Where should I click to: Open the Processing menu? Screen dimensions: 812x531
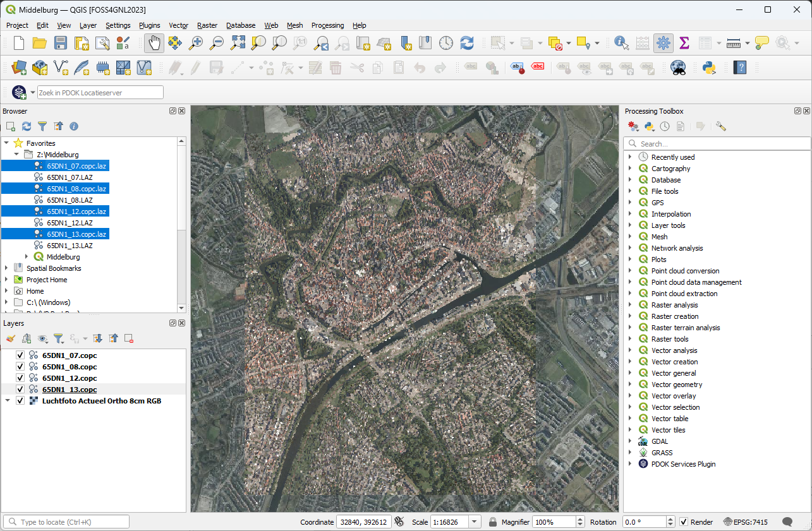pyautogui.click(x=327, y=25)
